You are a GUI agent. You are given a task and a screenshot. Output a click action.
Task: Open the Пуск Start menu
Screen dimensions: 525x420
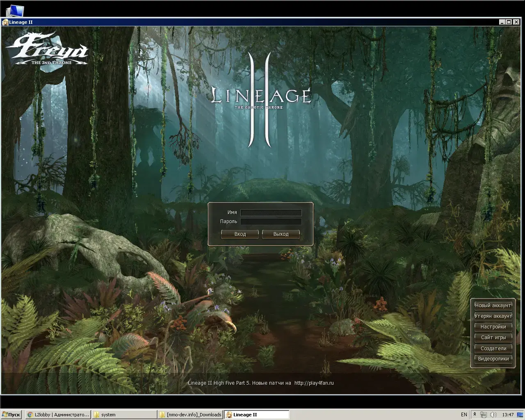coord(11,415)
